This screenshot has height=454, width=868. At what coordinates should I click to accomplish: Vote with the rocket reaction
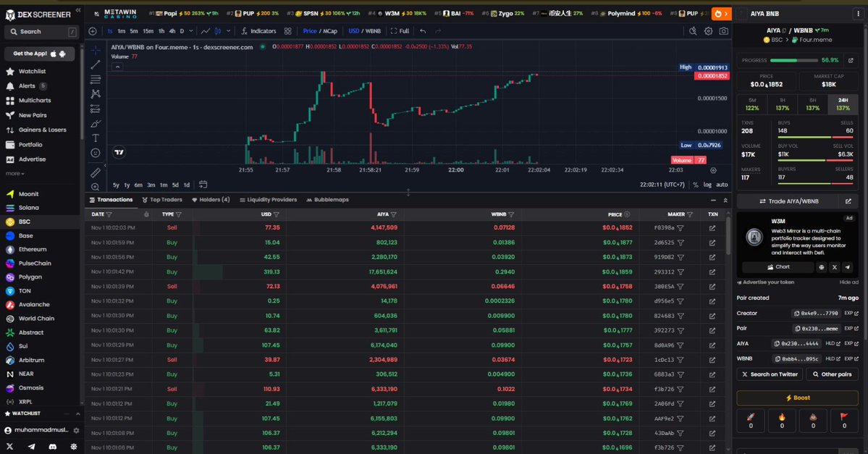[751, 421]
